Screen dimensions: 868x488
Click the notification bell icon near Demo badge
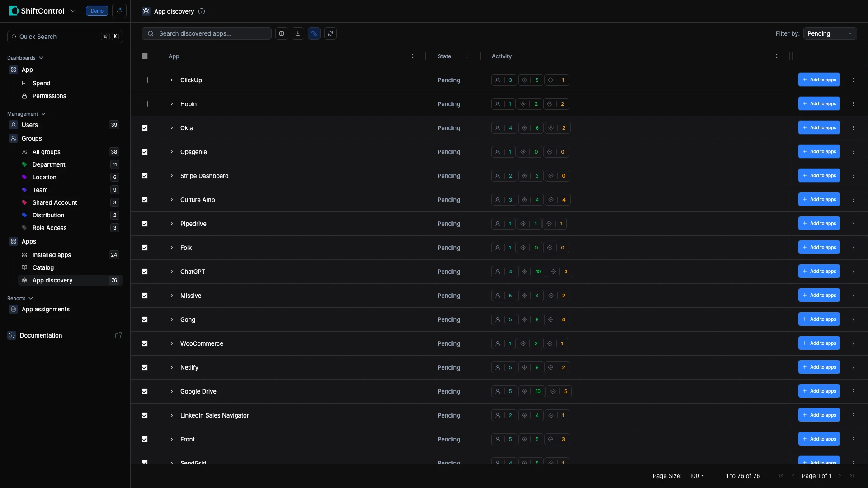119,11
